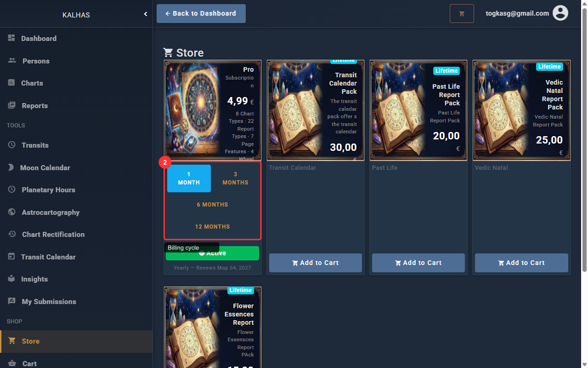
Task: Collapse the KALHAS sidebar chevron
Action: (146, 14)
